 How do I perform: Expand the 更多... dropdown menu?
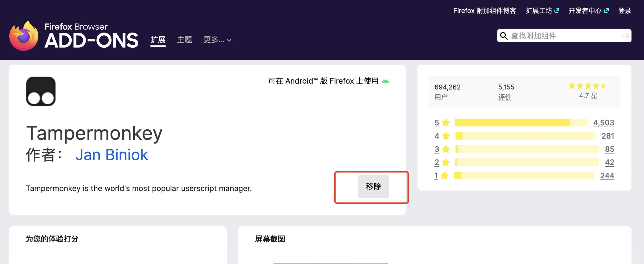click(217, 40)
